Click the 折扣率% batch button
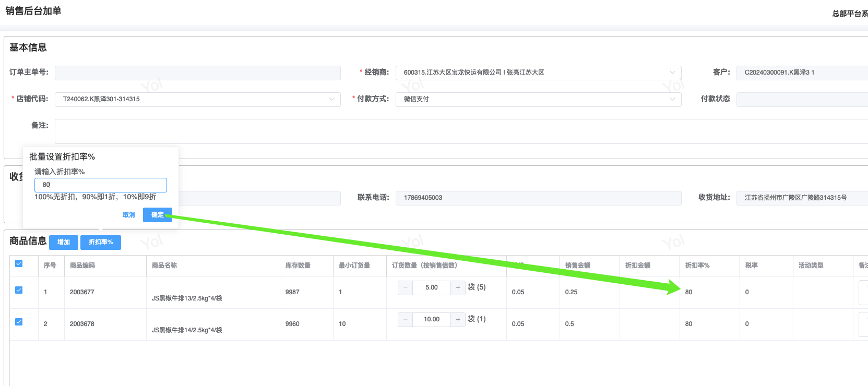This screenshot has height=386, width=868. tap(100, 242)
